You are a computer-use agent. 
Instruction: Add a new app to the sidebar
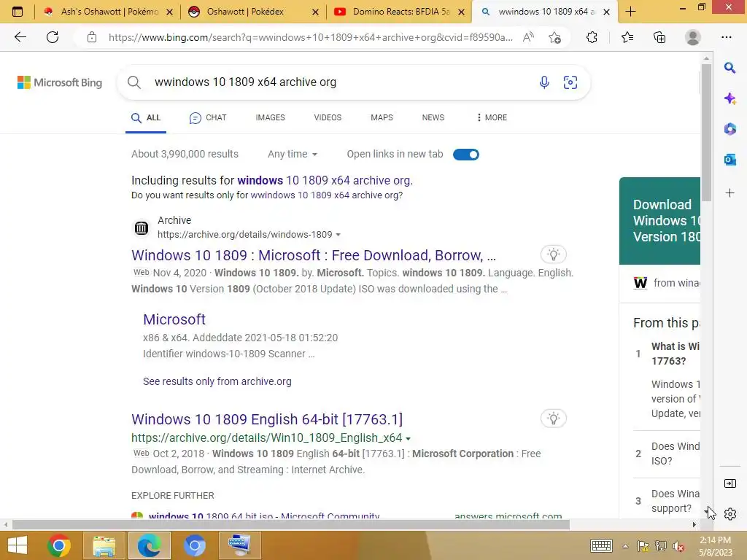729,192
